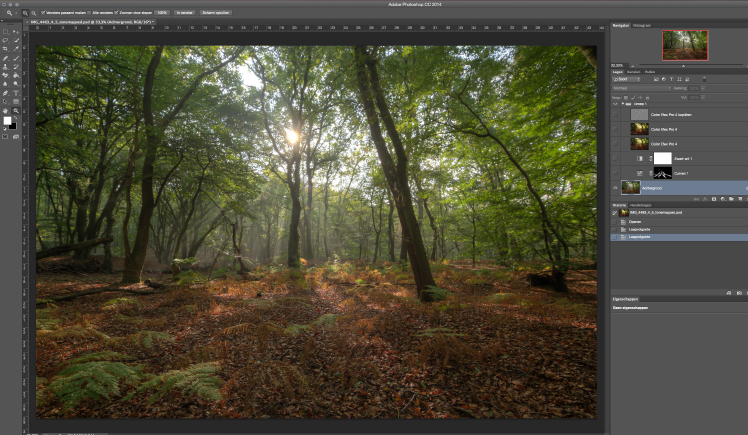Click the 'In venster' button
Image resolution: width=748 pixels, height=435 pixels.
[x=185, y=13]
